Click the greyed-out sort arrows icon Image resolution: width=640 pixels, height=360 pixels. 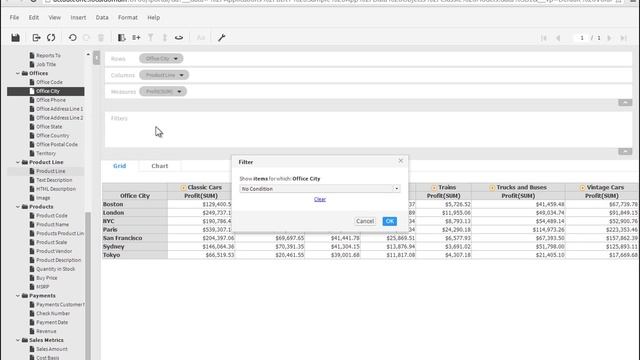(x=164, y=38)
